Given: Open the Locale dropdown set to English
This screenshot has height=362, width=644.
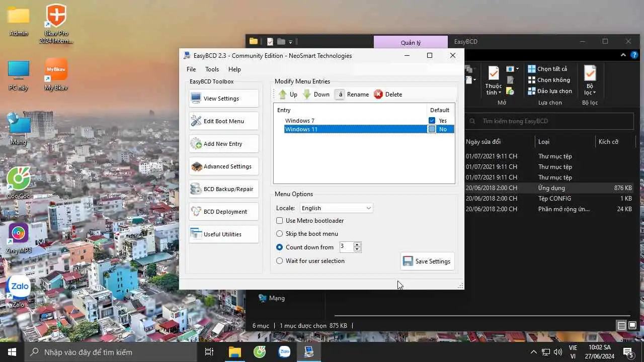Looking at the screenshot, I should [336, 208].
